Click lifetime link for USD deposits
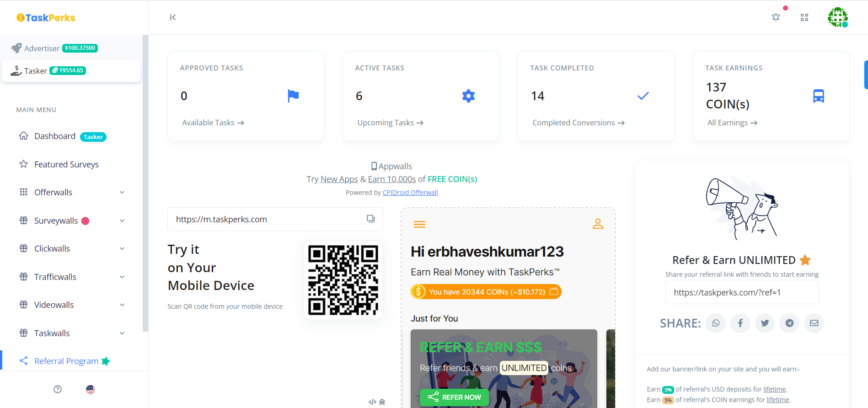868x408 pixels. 774,389
